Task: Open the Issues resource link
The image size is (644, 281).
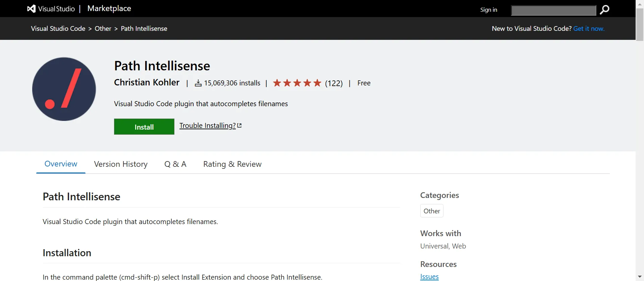Action: coord(429,277)
